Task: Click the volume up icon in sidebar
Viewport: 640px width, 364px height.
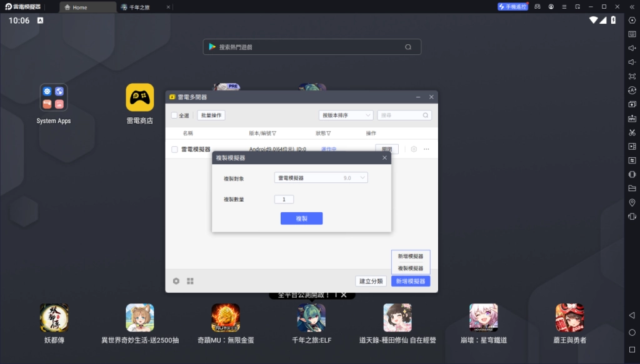Action: pyautogui.click(x=632, y=48)
